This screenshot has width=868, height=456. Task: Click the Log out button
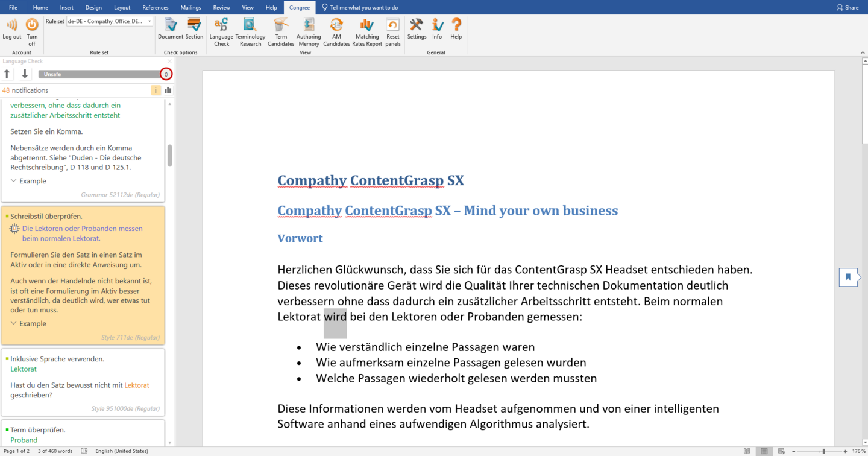11,31
